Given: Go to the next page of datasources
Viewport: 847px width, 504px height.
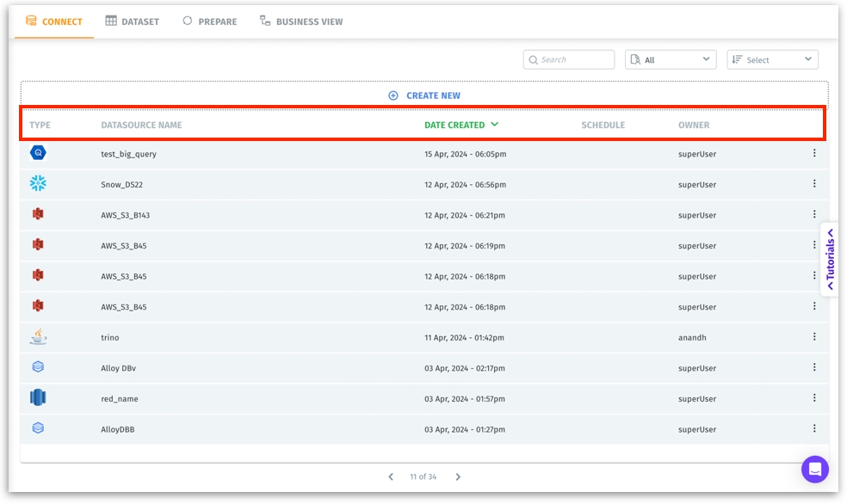Looking at the screenshot, I should pos(458,476).
